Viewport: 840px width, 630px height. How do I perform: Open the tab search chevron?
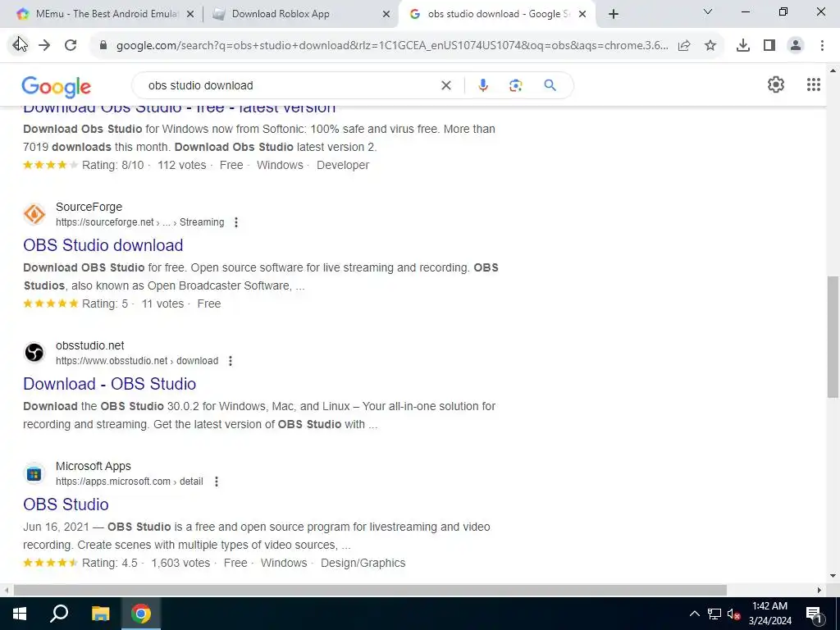click(707, 11)
